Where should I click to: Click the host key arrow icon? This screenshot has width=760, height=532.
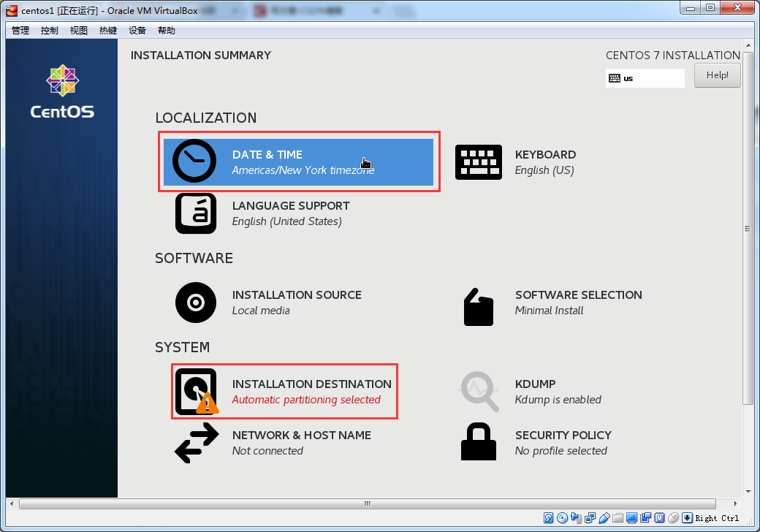688,518
